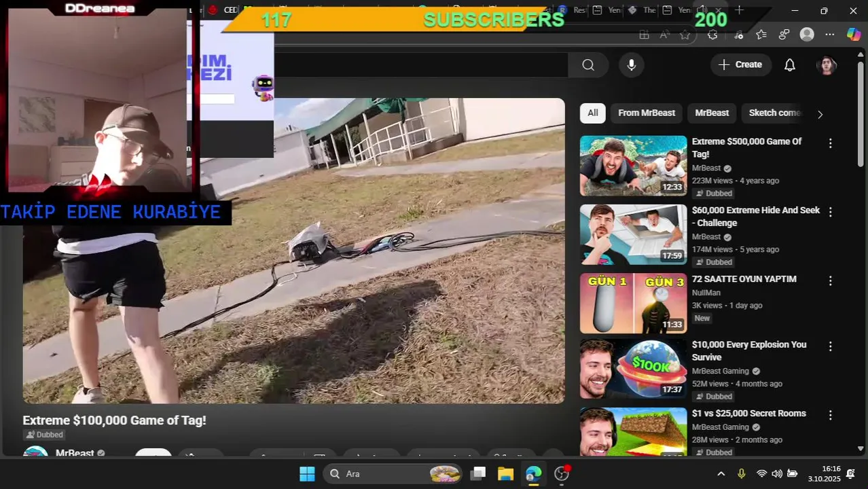Open more options for Extreme $500,000 Game Of Tag
The image size is (868, 489).
(x=830, y=143)
